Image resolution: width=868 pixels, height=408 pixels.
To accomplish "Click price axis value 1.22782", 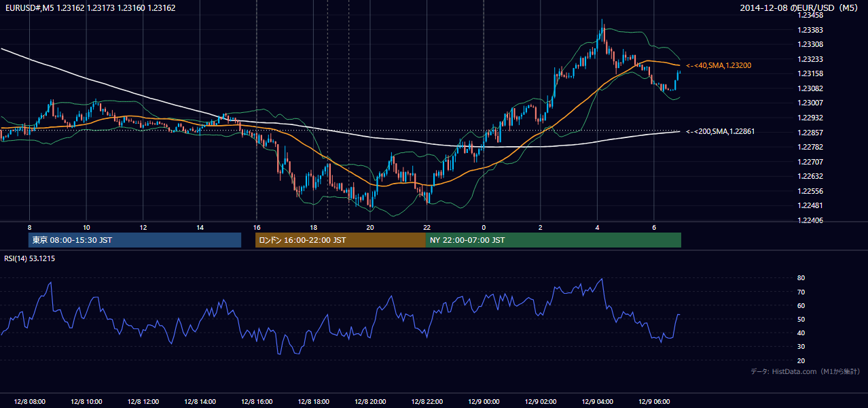I will pos(810,147).
